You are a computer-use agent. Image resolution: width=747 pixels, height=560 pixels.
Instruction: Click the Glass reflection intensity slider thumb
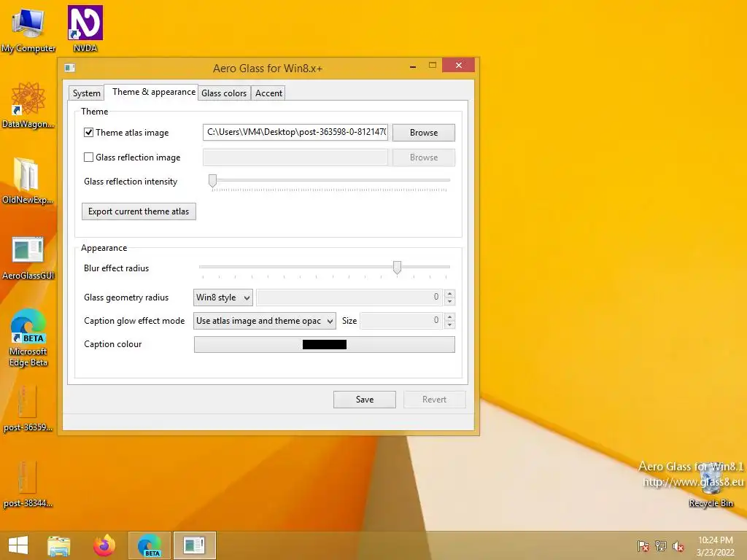click(x=212, y=181)
